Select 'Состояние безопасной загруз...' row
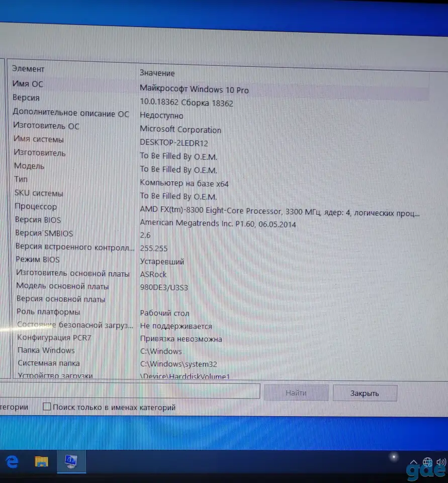The width and height of the screenshot is (448, 483). click(x=75, y=325)
